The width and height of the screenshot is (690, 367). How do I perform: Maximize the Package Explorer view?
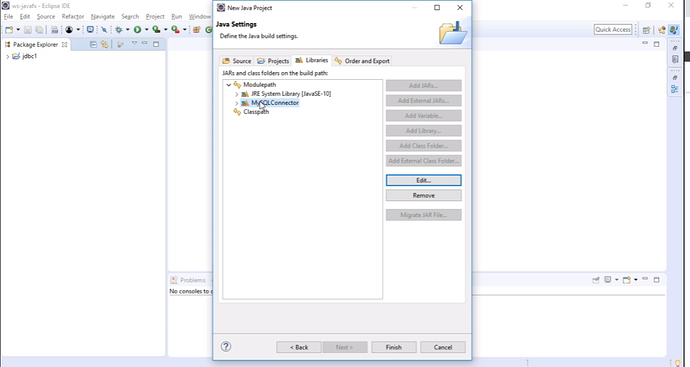pos(156,44)
